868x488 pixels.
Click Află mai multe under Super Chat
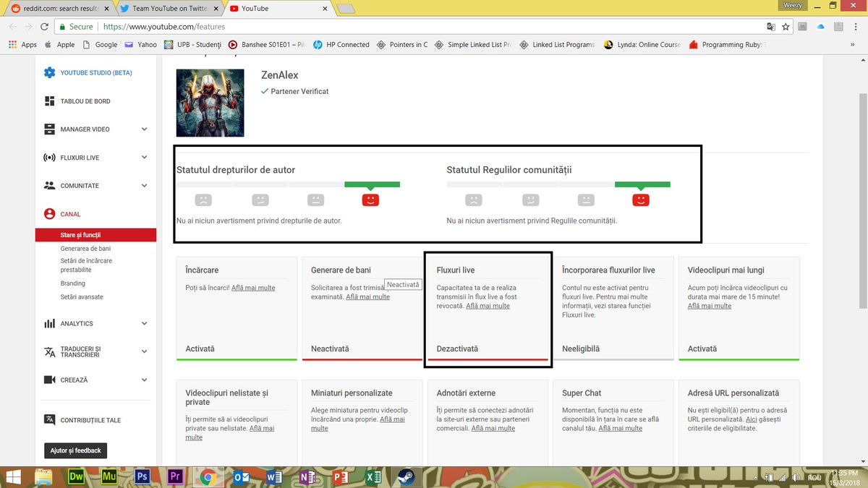click(x=620, y=428)
